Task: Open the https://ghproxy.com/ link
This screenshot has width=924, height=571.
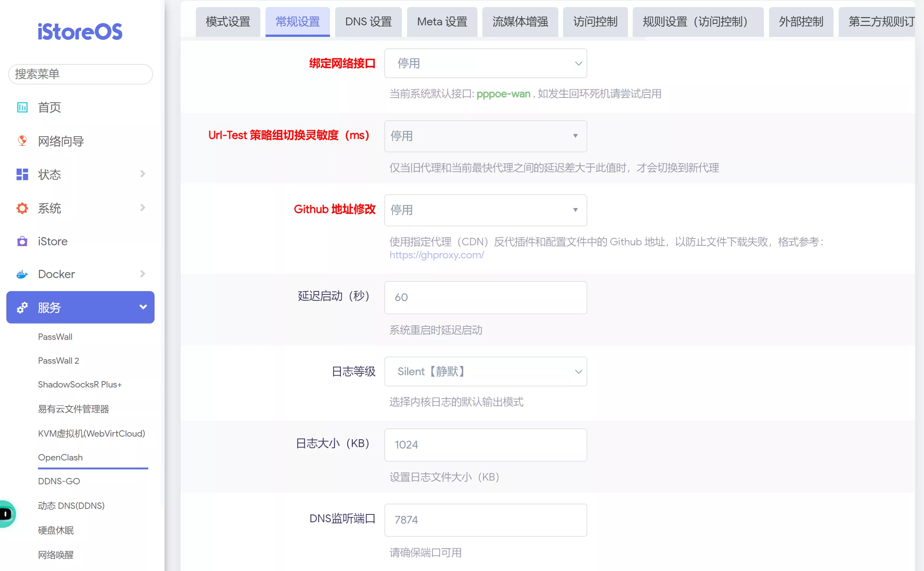Action: 436,255
